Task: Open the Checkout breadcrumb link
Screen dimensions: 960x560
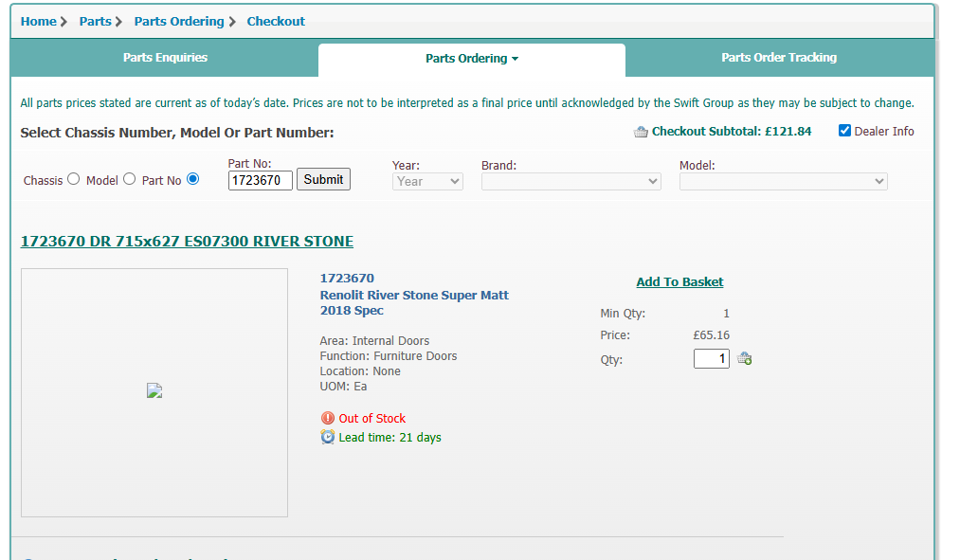Action: tap(276, 22)
